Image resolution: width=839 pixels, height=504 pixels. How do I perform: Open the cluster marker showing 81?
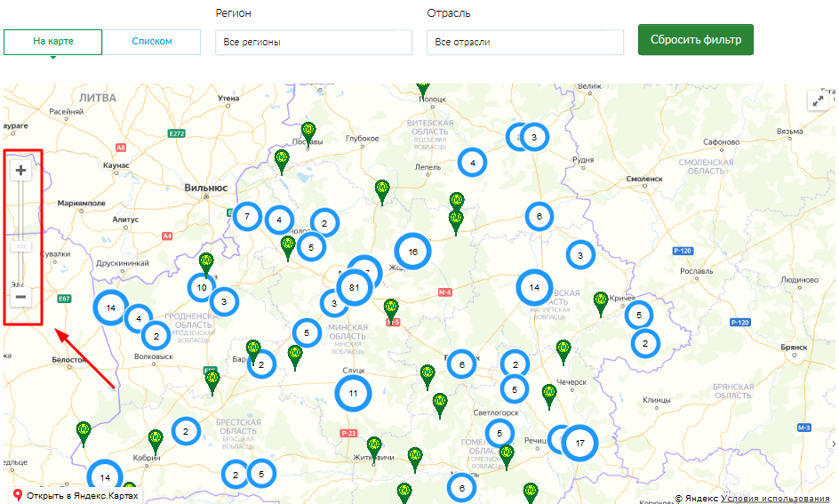(355, 287)
